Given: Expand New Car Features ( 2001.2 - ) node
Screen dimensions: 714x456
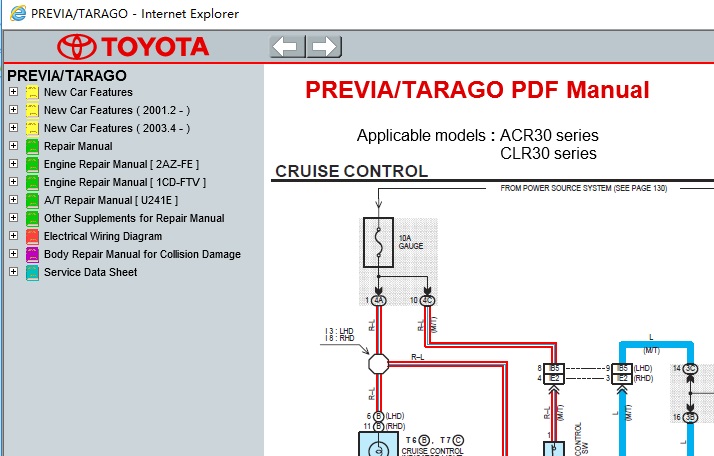Looking at the screenshot, I should pyautogui.click(x=14, y=110).
